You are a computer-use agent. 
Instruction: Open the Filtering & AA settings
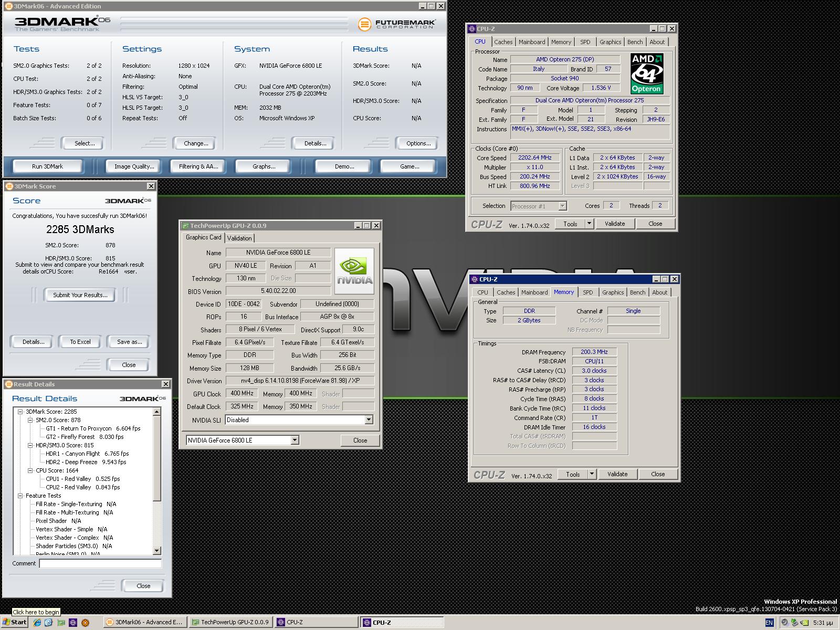coord(198,166)
